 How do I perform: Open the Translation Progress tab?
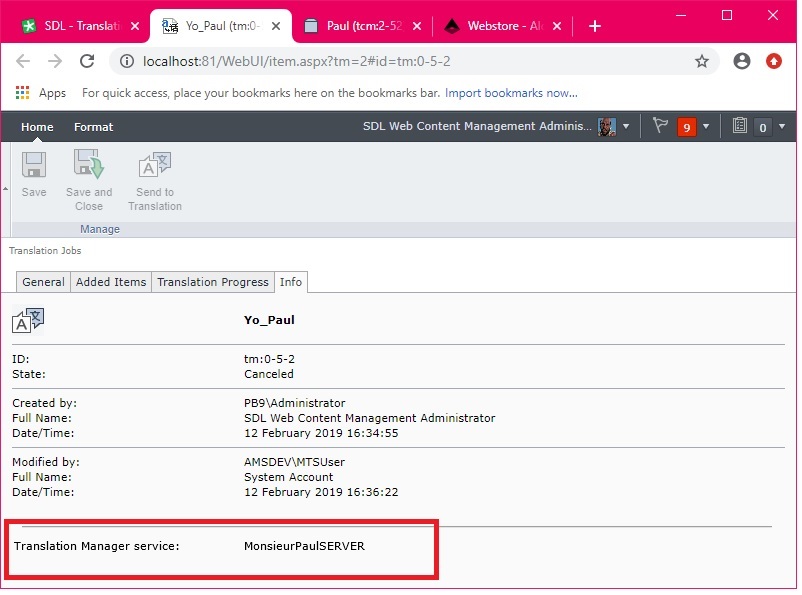click(x=213, y=282)
